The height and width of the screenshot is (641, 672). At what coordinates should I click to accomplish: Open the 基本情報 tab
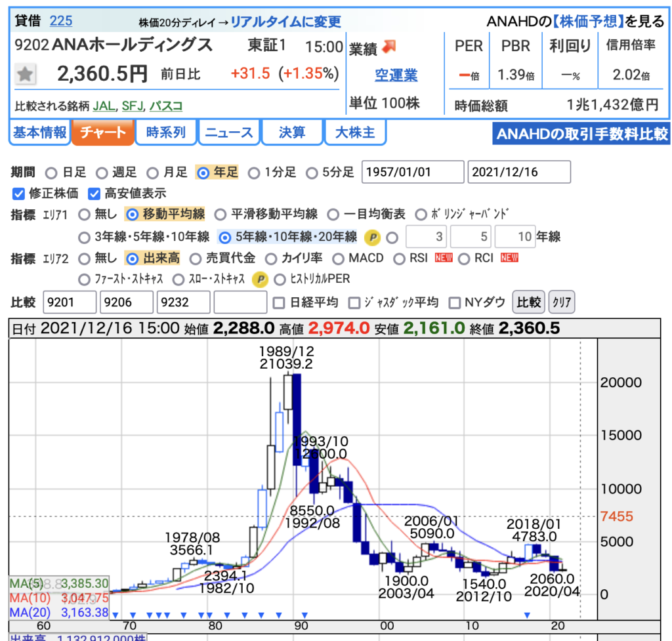point(39,133)
